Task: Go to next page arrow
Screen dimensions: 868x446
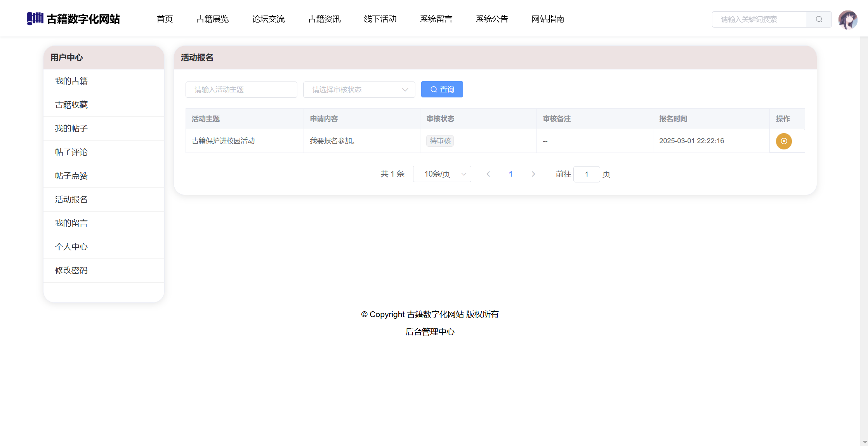Action: [533, 174]
